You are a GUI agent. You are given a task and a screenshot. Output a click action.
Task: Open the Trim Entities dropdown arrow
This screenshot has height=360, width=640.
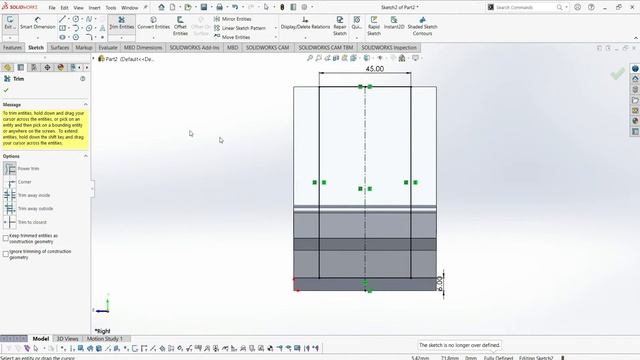click(122, 38)
